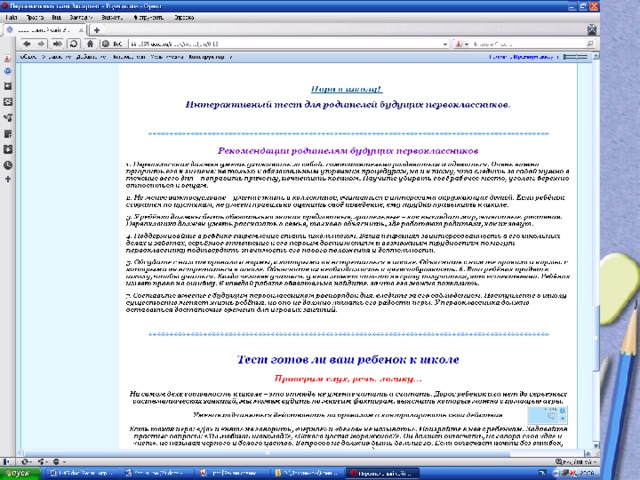The height and width of the screenshot is (480, 640).
Task: Open the fourth sidebar panel icon
Action: [x=7, y=102]
